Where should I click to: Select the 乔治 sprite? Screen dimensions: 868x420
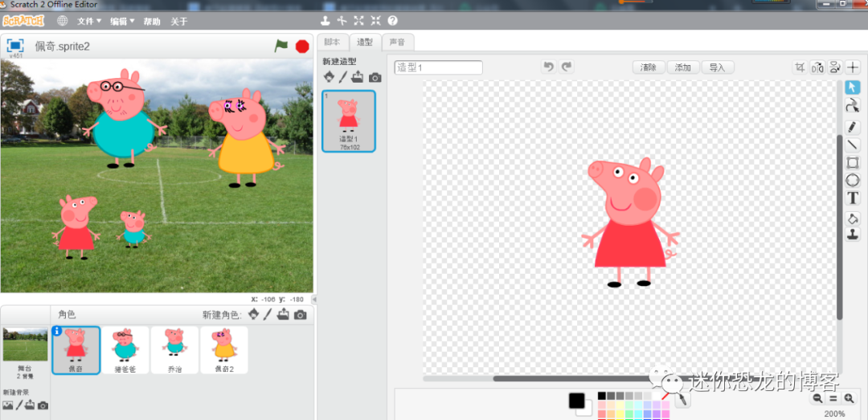coord(174,349)
